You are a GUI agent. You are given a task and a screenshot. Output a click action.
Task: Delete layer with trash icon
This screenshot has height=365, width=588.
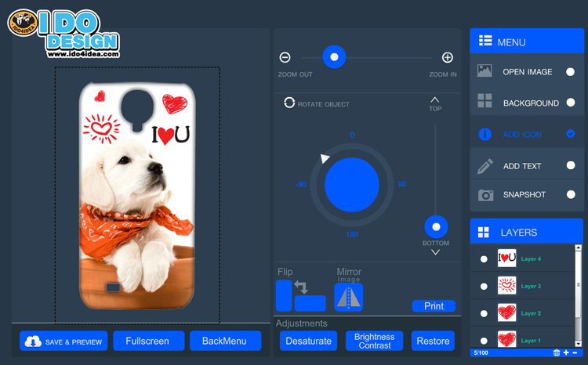click(557, 352)
